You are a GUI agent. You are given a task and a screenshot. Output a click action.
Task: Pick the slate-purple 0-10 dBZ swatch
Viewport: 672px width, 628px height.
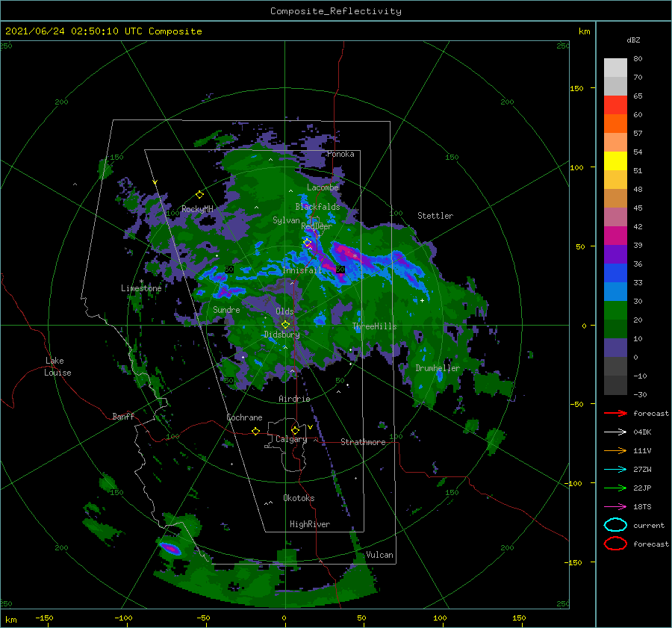coord(615,348)
